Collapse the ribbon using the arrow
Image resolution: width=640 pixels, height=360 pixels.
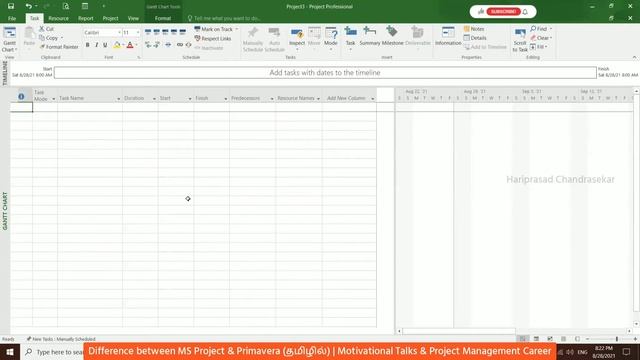634,58
